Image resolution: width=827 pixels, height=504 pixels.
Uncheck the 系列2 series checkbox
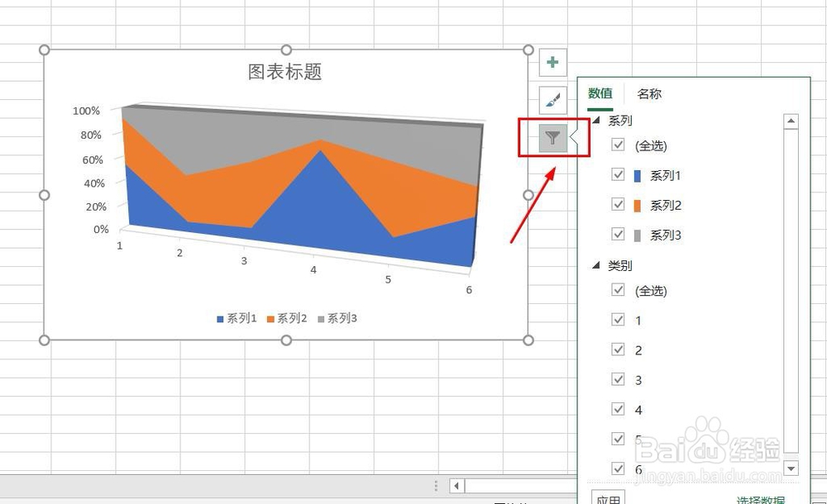click(x=619, y=205)
